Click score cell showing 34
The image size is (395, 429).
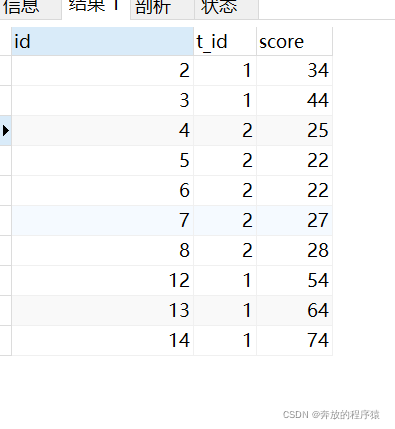click(x=295, y=71)
